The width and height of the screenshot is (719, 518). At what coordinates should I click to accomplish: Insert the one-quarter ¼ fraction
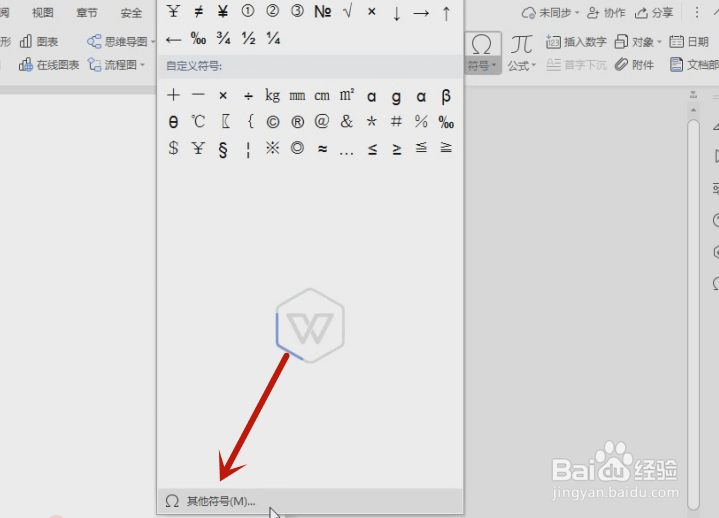point(273,38)
